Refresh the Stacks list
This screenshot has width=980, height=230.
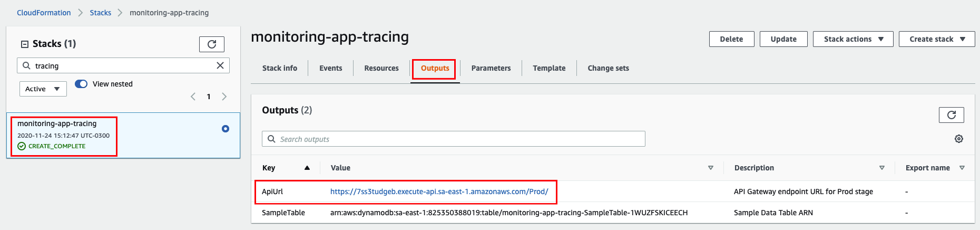click(x=212, y=44)
